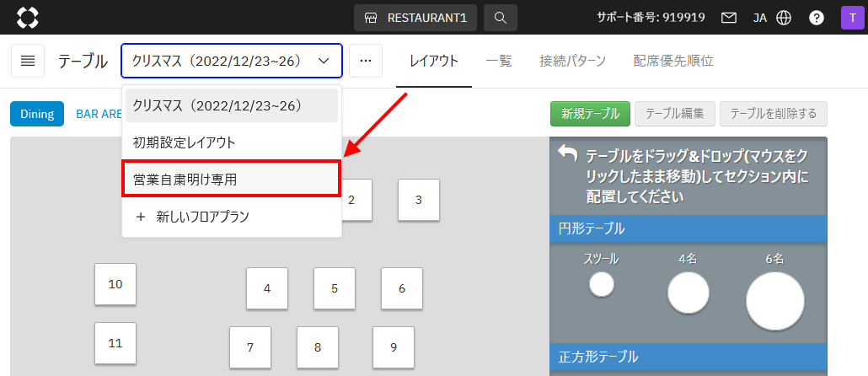The image size is (868, 376).
Task: Select + 新しいフロアプラン option
Action: [232, 217]
